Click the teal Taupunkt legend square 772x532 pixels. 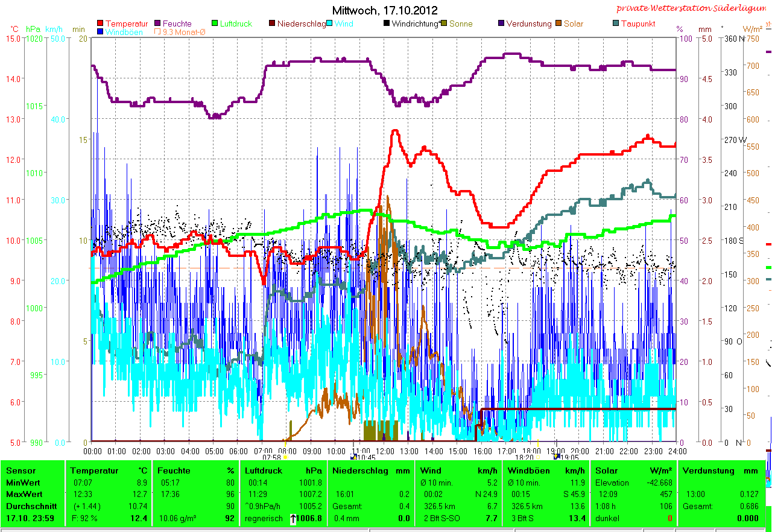click(616, 24)
